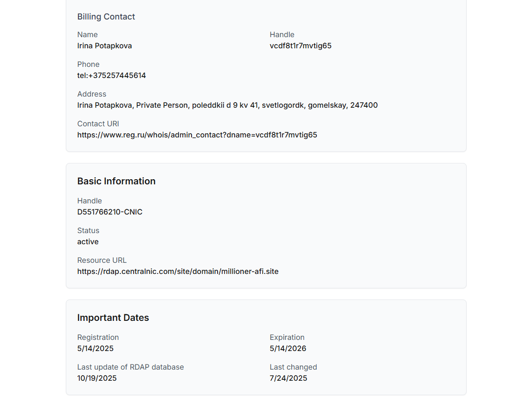Click the Phone label in Billing Contact
Viewport: 532px width, 397px height.
(88, 65)
